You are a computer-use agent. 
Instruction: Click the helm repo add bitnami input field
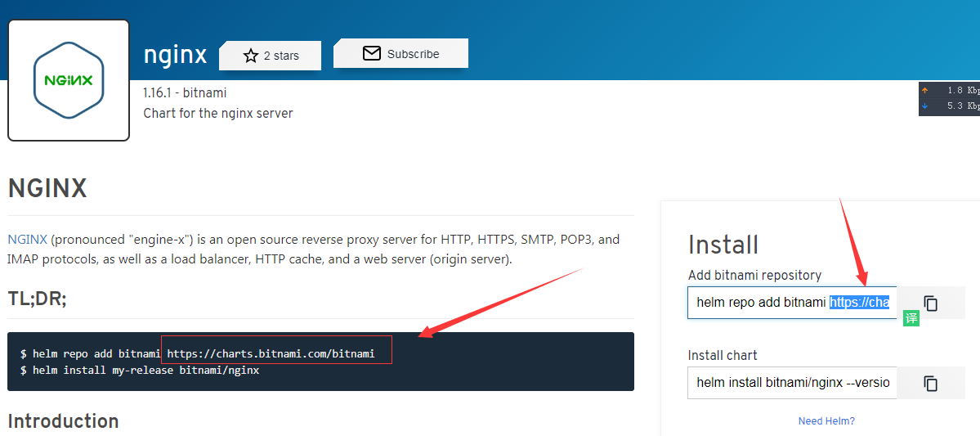(x=793, y=303)
